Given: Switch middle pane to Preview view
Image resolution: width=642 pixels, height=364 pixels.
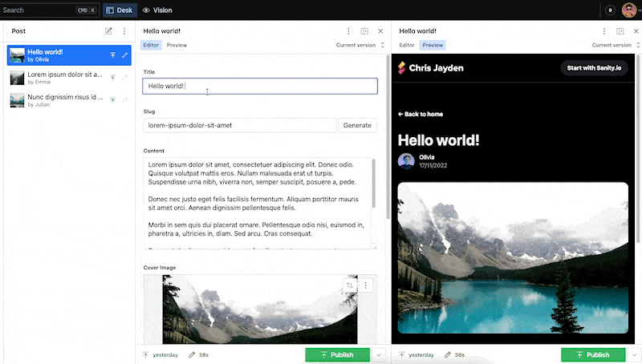Looking at the screenshot, I should point(177,45).
